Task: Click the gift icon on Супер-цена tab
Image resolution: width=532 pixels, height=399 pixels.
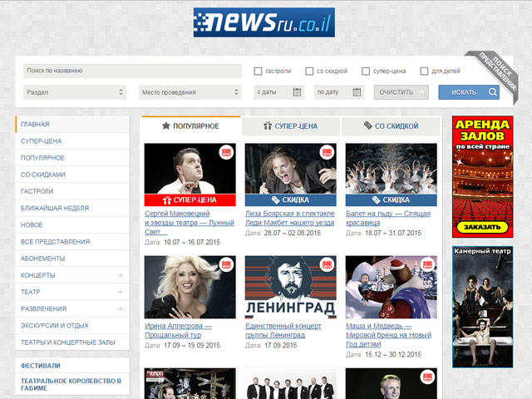Action: point(268,126)
